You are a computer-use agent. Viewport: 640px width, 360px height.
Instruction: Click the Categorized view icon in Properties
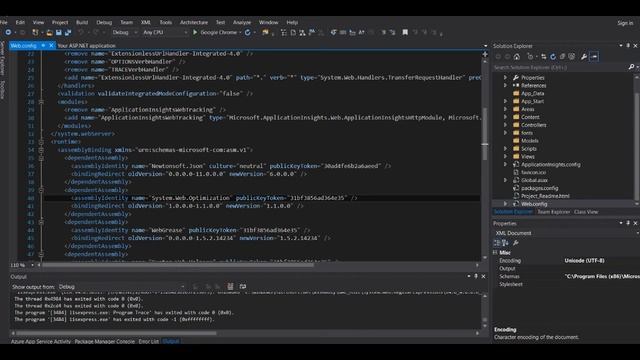tap(497, 243)
